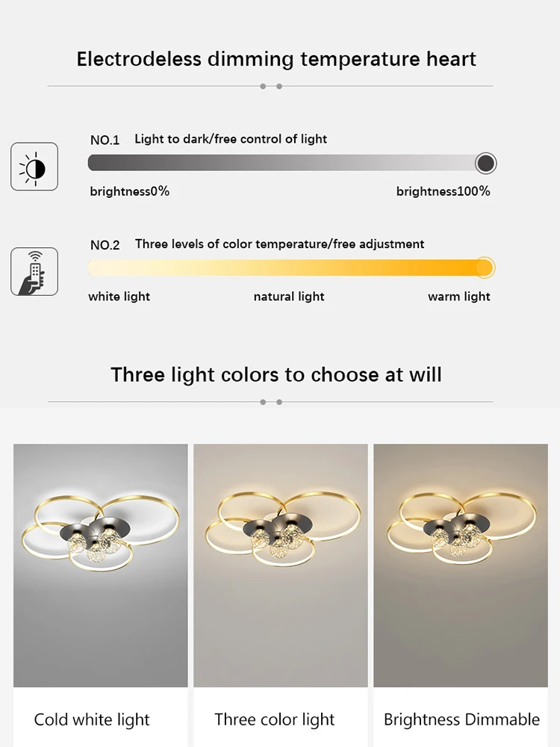The width and height of the screenshot is (560, 747).
Task: Click the "Three color light" caption
Action: 275,720
